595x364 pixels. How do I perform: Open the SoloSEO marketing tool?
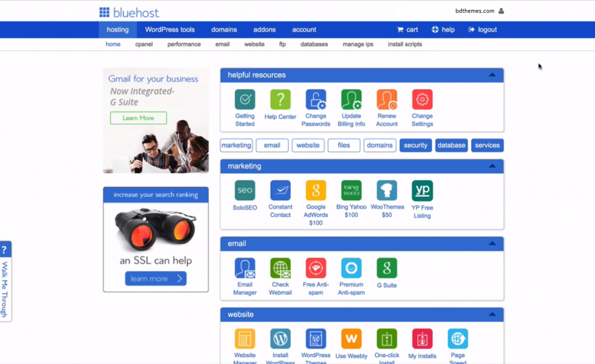coord(245,191)
